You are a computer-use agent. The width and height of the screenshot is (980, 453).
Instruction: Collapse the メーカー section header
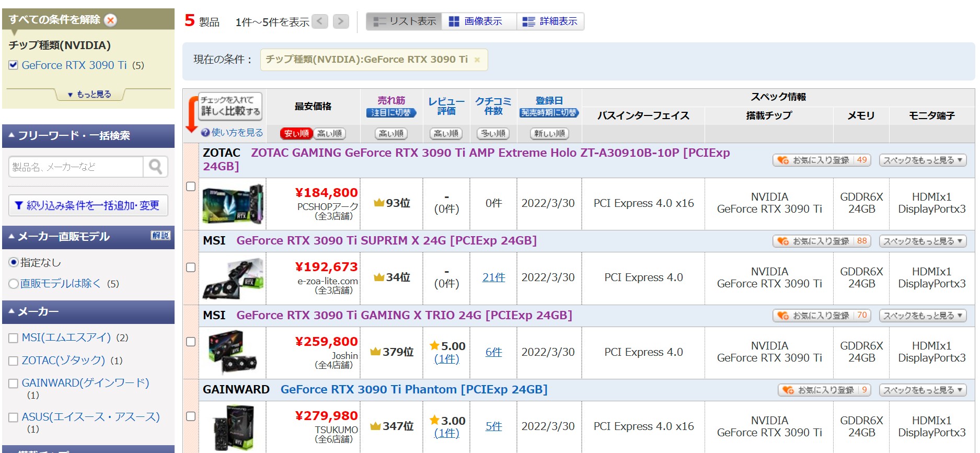(x=88, y=312)
